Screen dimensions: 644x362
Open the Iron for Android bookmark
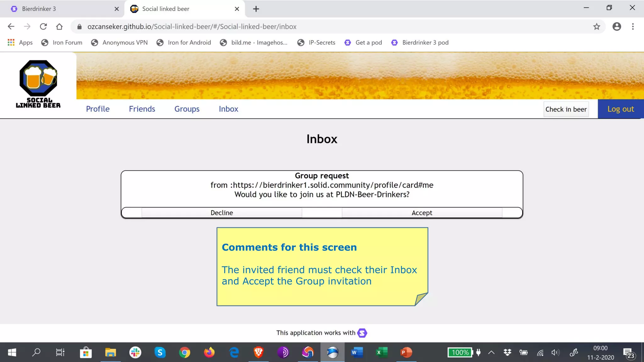184,42
